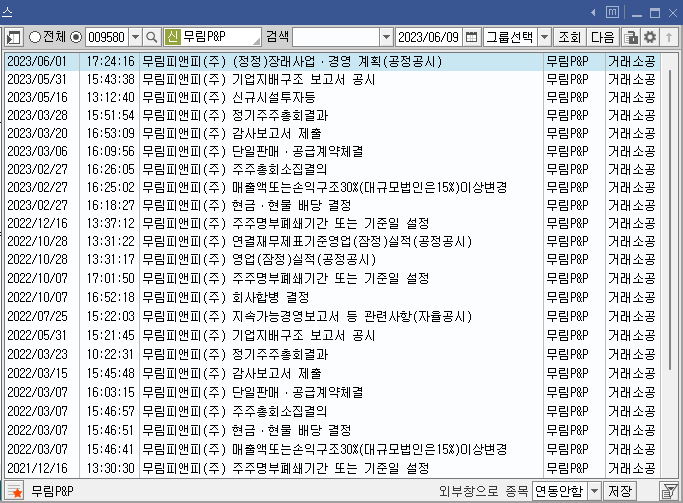
Task: Select 2022/05/31 기업지배구조 보고서 공시 row
Action: point(333,335)
